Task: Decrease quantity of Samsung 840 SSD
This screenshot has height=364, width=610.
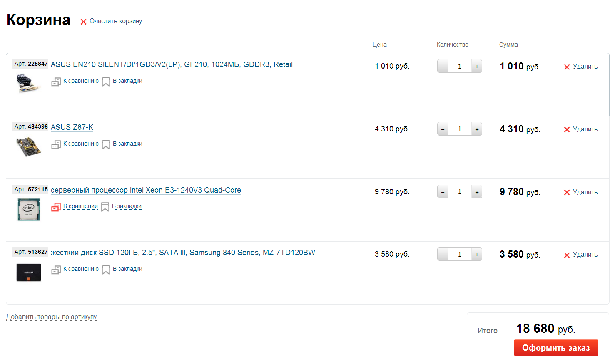Action: coord(443,255)
